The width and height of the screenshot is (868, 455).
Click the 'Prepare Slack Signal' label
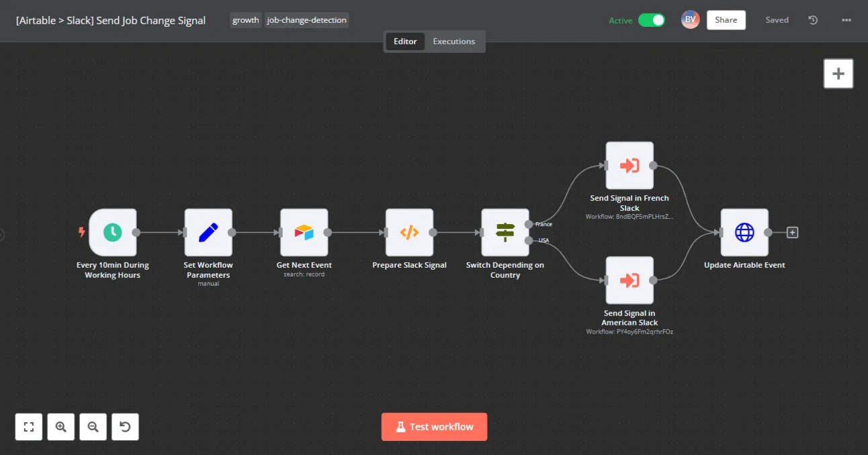coord(409,265)
